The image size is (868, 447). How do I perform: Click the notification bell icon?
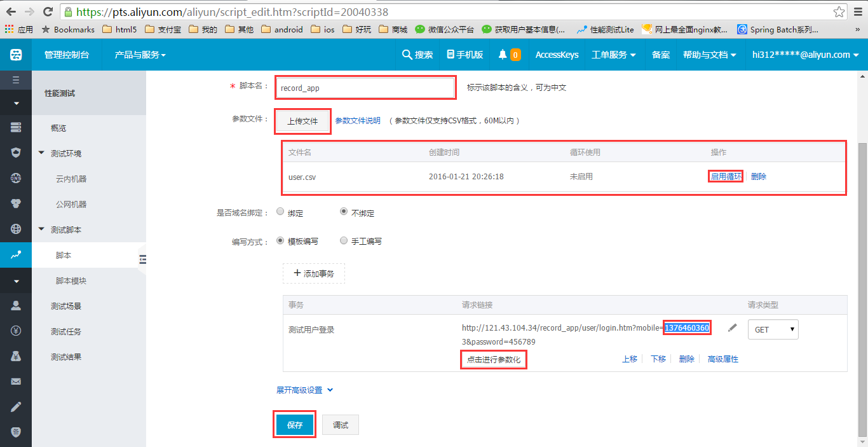coord(503,55)
